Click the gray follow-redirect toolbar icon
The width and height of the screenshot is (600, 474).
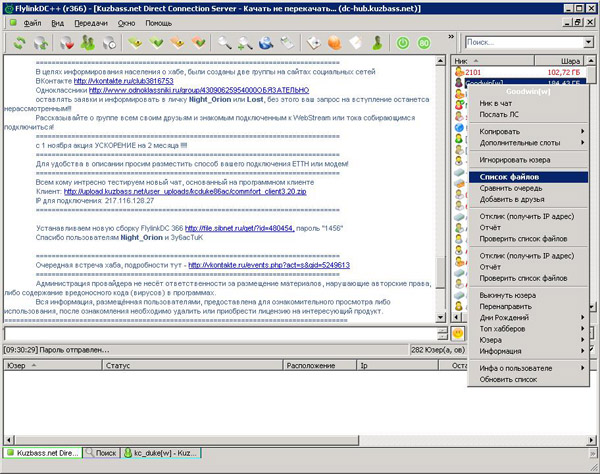coord(41,43)
